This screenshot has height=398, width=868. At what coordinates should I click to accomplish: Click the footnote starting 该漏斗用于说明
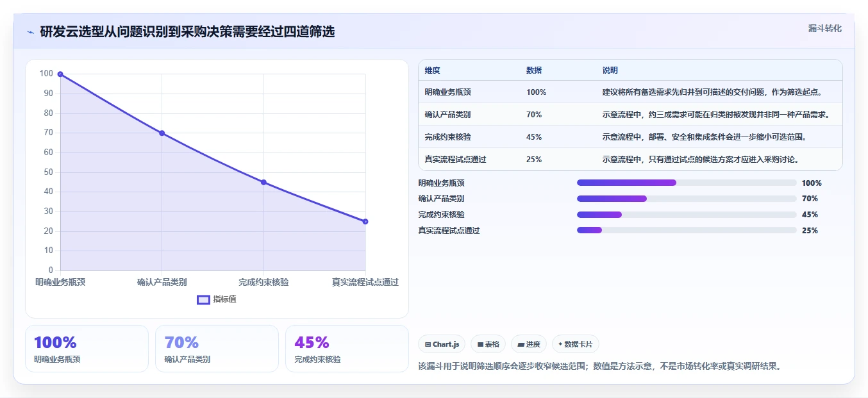tap(599, 367)
